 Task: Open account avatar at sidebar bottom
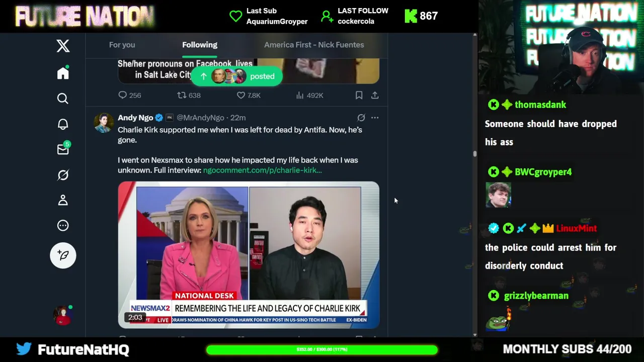[63, 315]
